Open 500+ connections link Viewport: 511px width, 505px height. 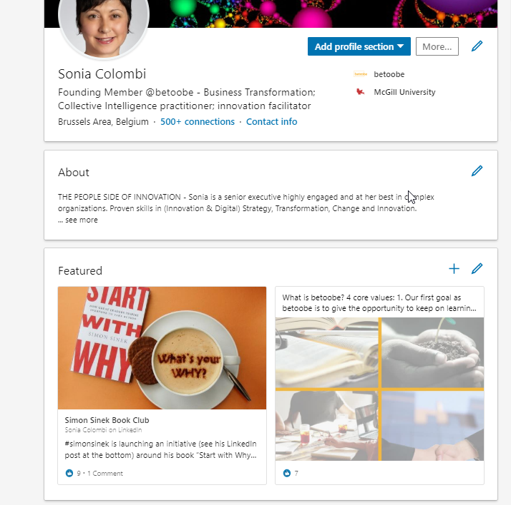coord(197,122)
